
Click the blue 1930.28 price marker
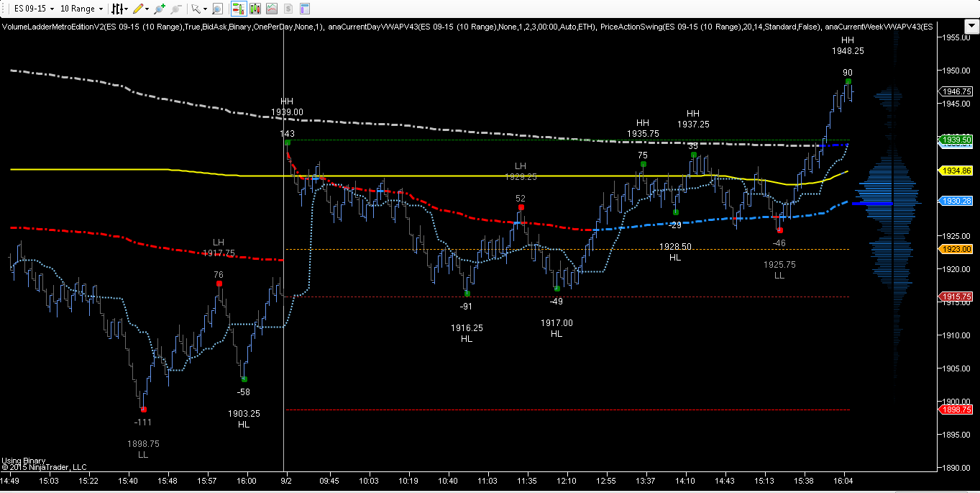pos(956,201)
